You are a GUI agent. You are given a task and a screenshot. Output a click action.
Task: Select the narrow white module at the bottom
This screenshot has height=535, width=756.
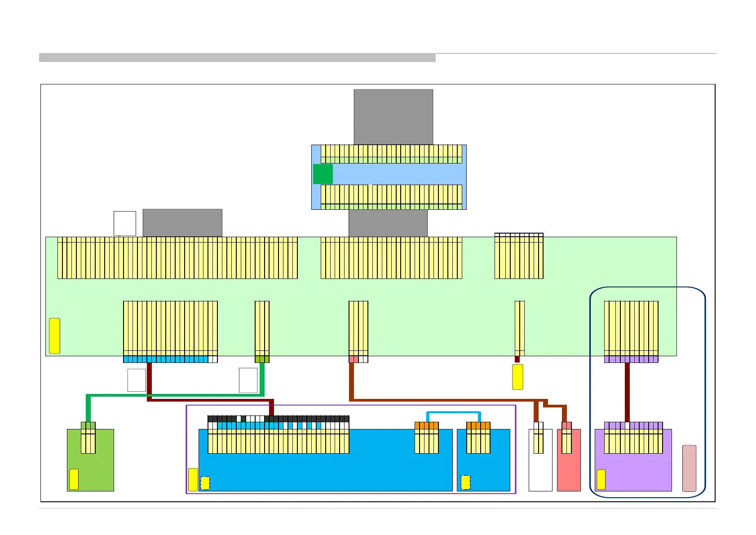pyautogui.click(x=540, y=472)
